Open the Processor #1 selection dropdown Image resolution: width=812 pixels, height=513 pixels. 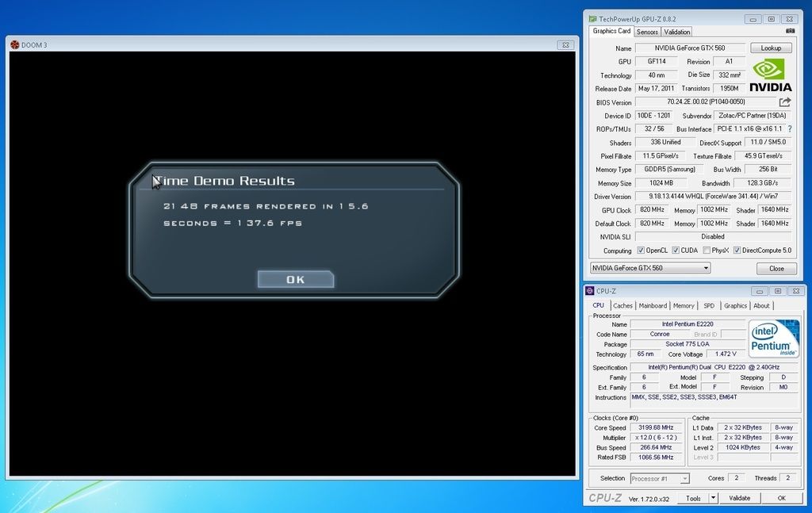(x=660, y=478)
